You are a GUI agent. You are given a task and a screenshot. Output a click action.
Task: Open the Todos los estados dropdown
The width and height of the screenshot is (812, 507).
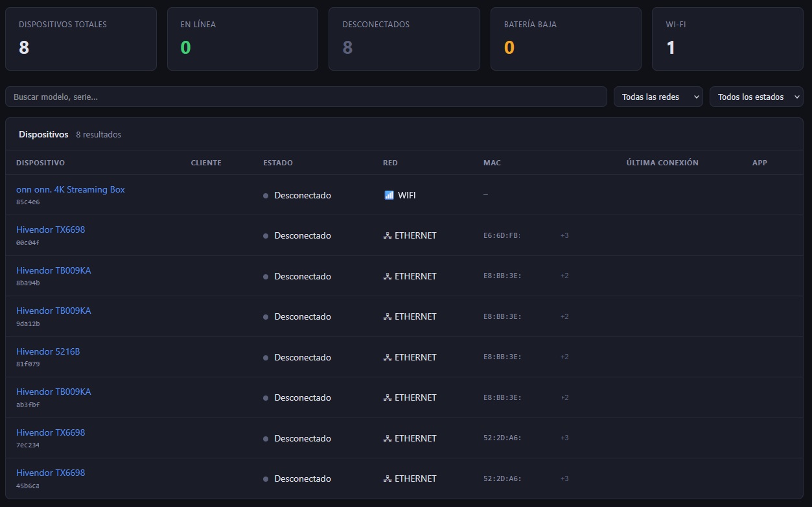756,97
